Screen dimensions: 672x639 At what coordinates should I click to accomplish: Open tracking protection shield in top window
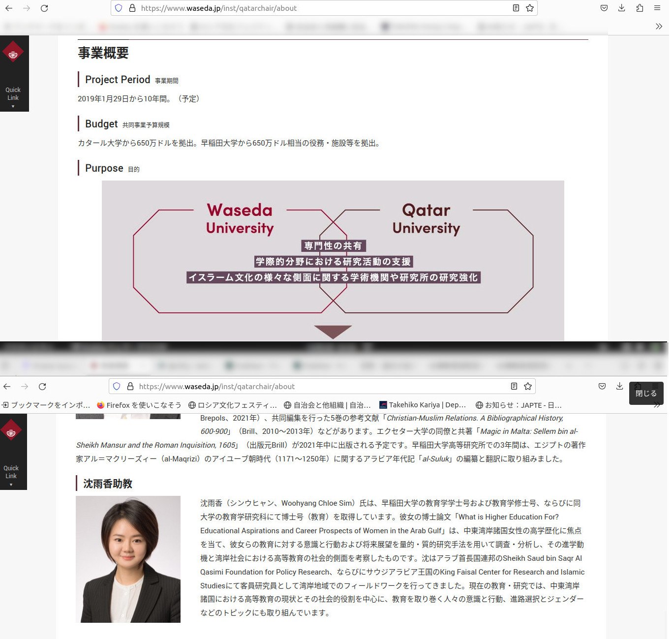tap(119, 8)
